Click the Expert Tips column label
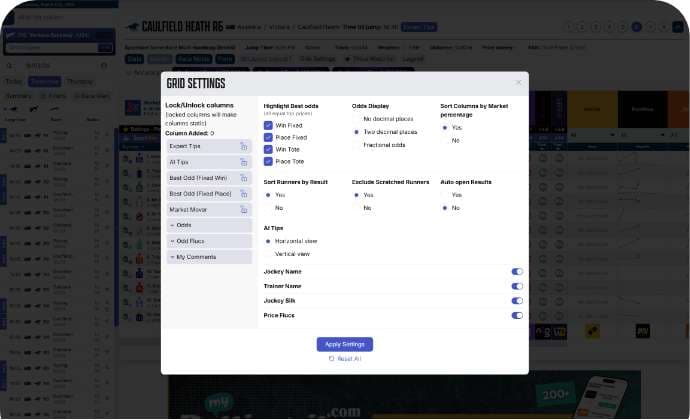The width and height of the screenshot is (690, 420). 185,146
